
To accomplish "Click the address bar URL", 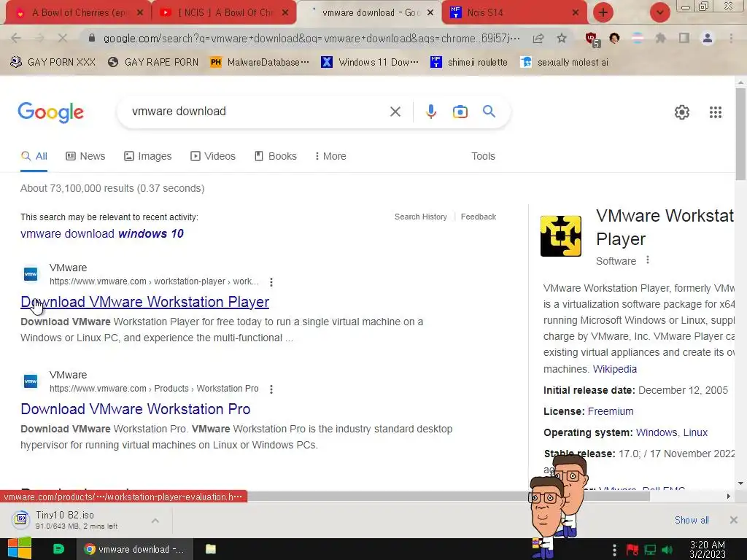I will pyautogui.click(x=311, y=38).
